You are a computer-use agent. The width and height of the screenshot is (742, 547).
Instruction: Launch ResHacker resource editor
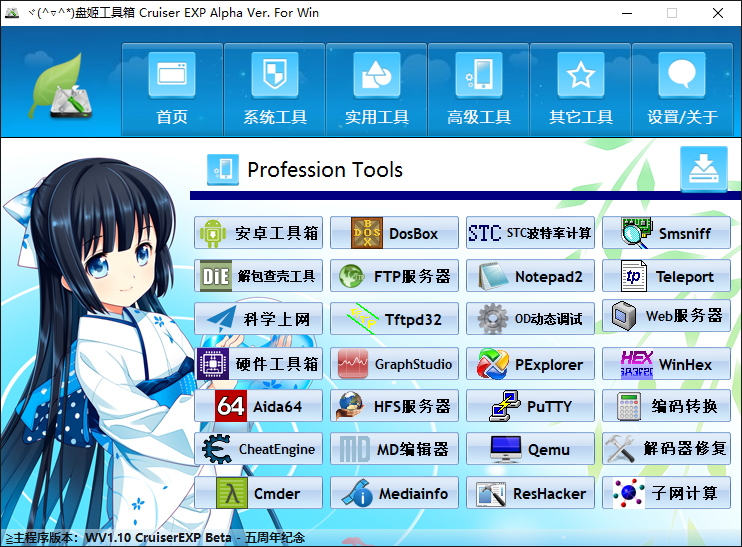[x=531, y=492]
